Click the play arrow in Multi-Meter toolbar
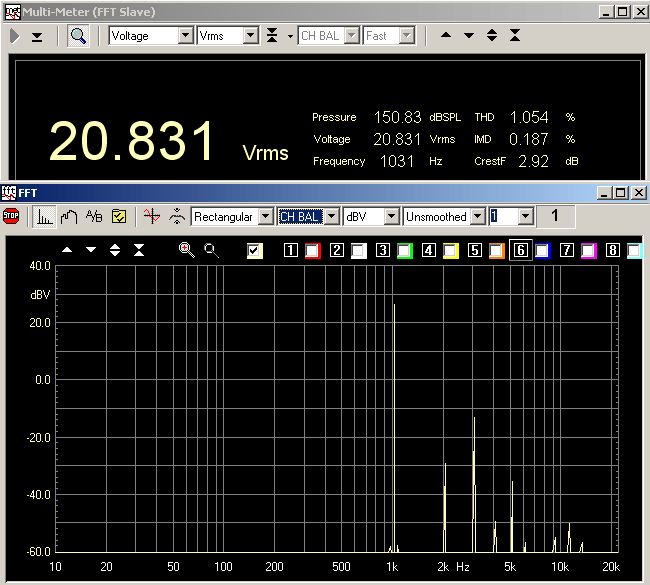This screenshot has height=585, width=650. 15,36
